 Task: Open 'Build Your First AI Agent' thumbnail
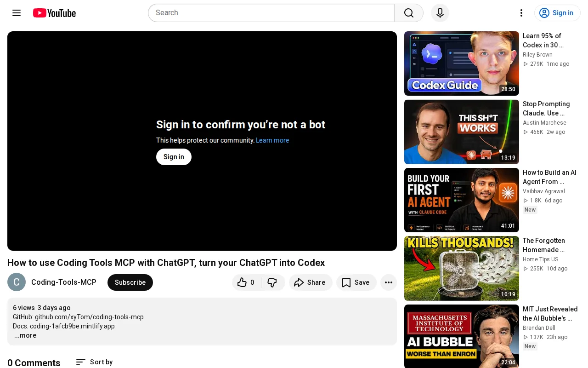pos(462,200)
